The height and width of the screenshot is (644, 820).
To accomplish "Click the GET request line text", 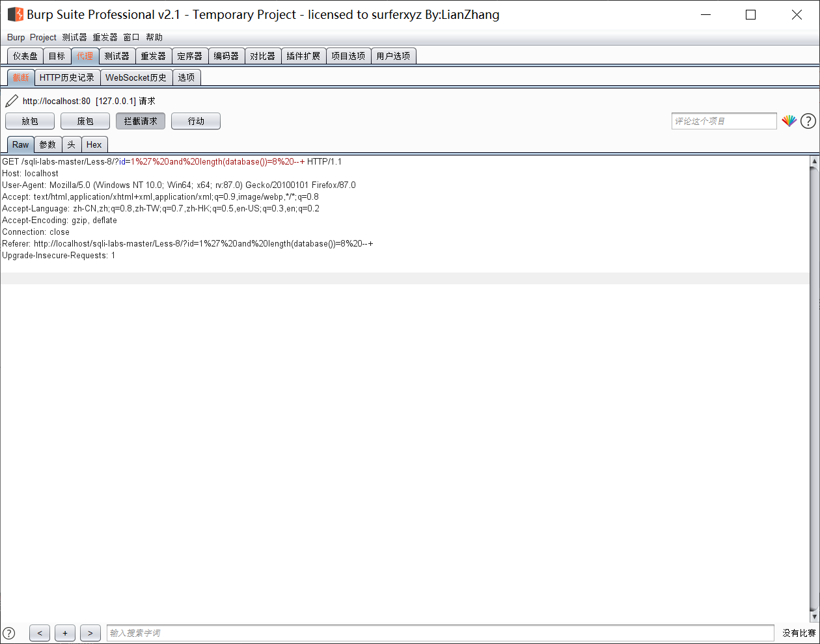I will (172, 161).
